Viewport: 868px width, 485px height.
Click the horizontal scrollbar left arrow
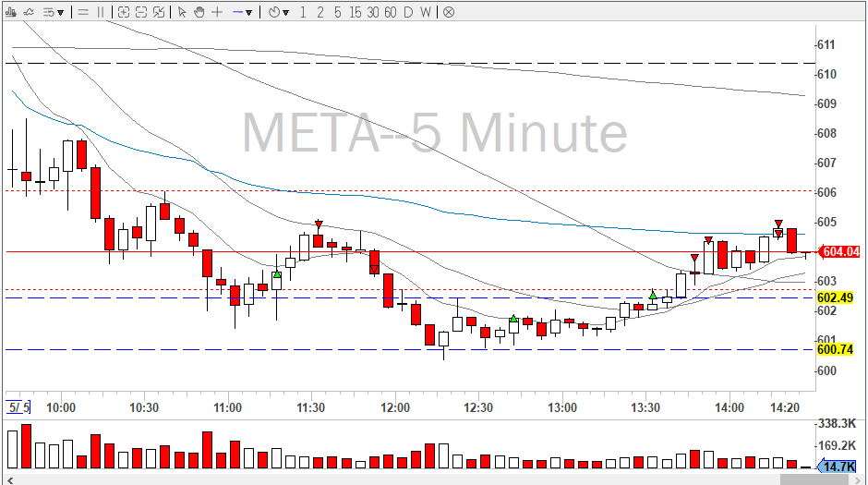click(9, 479)
